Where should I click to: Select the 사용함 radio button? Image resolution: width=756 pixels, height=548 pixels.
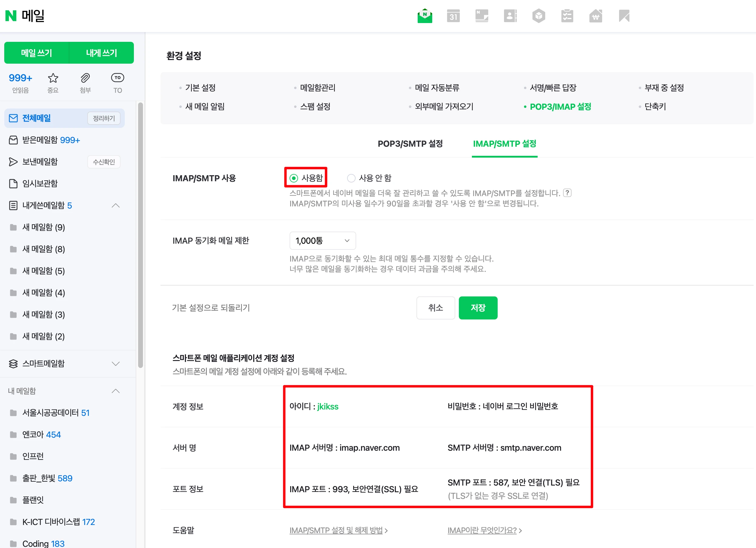click(x=294, y=178)
